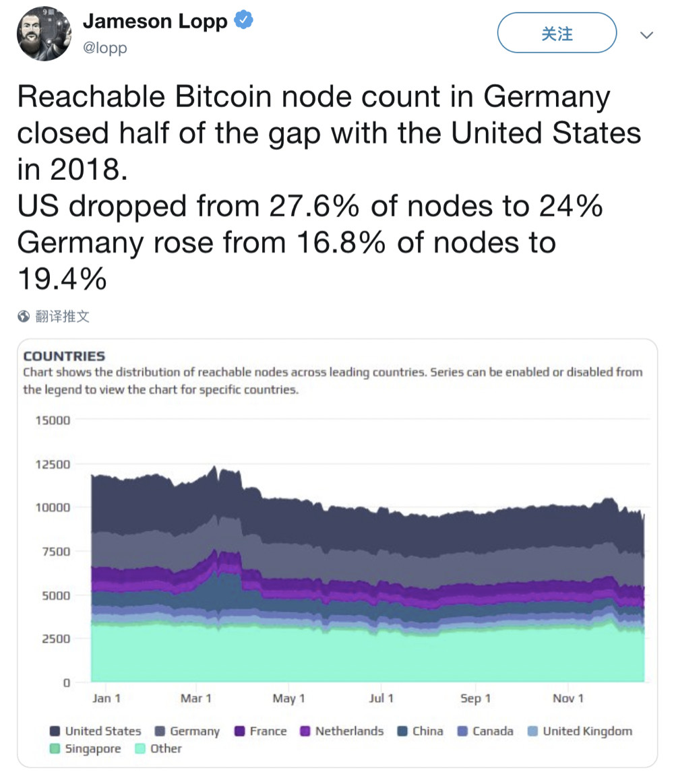674x784 pixels.
Task: Open the COUNTRIES chart image
Action: 337,553
